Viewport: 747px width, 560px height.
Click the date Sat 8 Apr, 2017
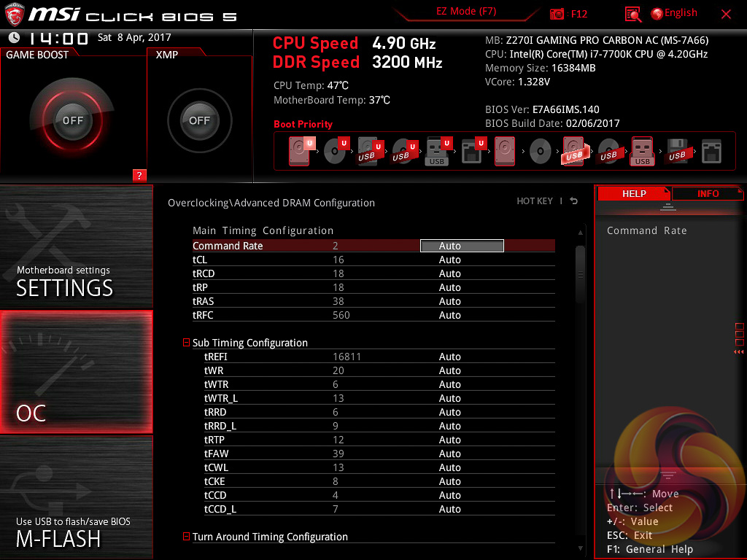134,37
